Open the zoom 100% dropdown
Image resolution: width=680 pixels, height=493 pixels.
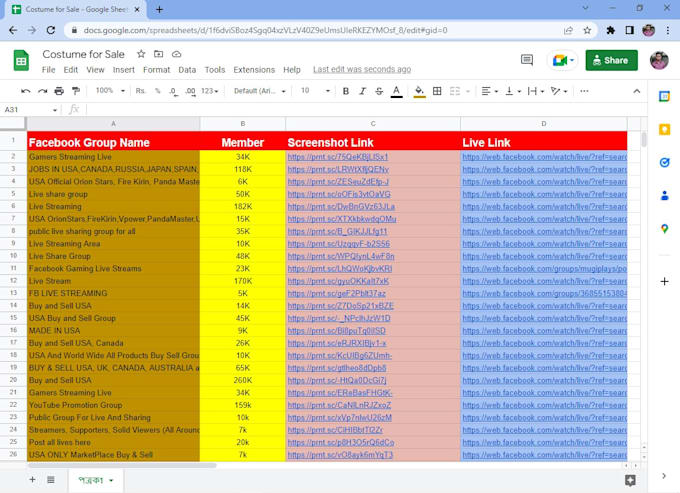click(110, 91)
